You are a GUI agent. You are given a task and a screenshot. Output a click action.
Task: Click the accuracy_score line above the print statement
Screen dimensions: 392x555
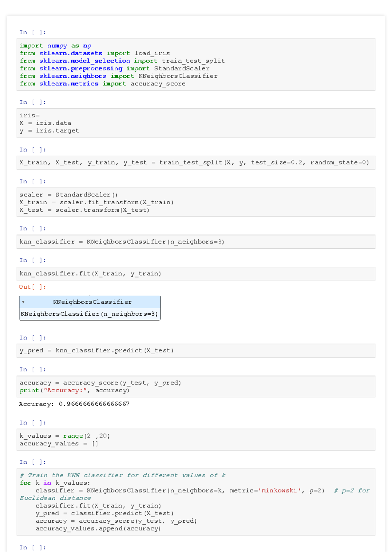coord(100,383)
